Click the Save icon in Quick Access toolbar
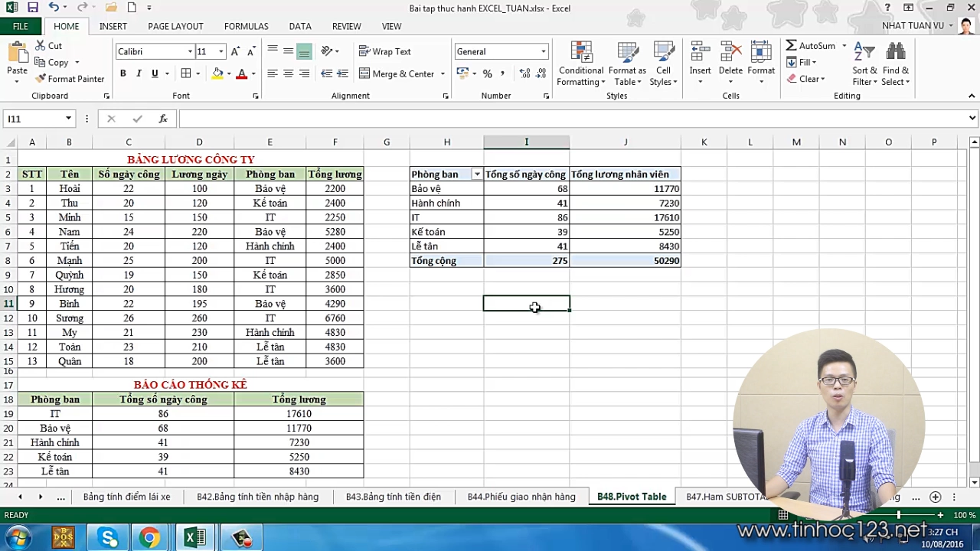 tap(32, 8)
